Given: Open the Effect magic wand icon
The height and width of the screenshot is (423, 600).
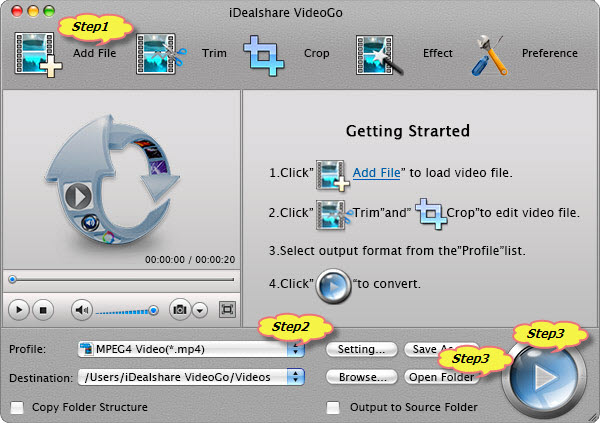Looking at the screenshot, I should pyautogui.click(x=379, y=55).
